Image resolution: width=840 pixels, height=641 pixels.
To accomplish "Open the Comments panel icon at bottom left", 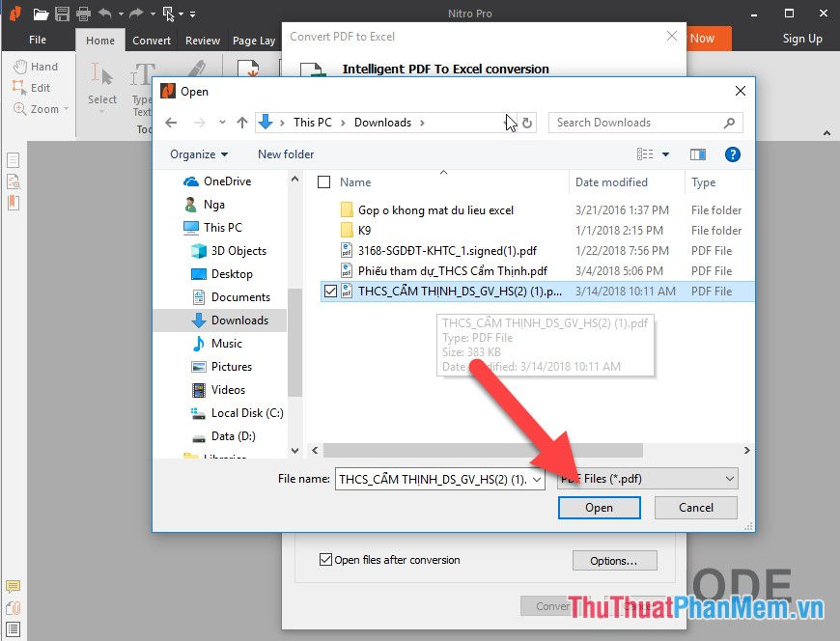I will (13, 586).
